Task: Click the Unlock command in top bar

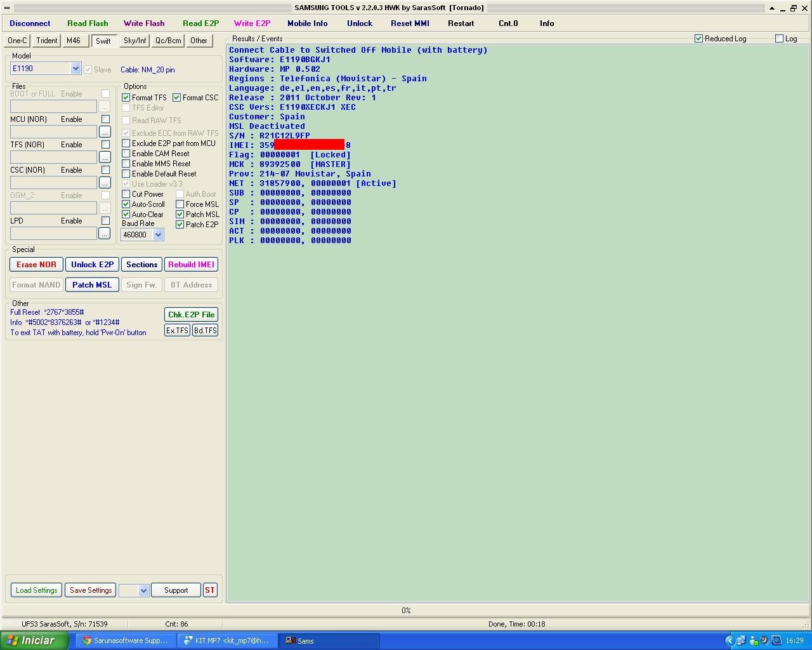Action: [360, 23]
